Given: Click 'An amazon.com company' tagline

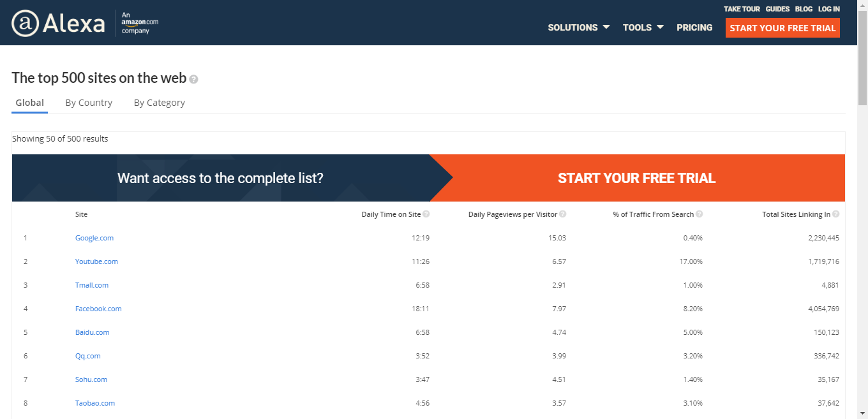Looking at the screenshot, I should pyautogui.click(x=140, y=23).
